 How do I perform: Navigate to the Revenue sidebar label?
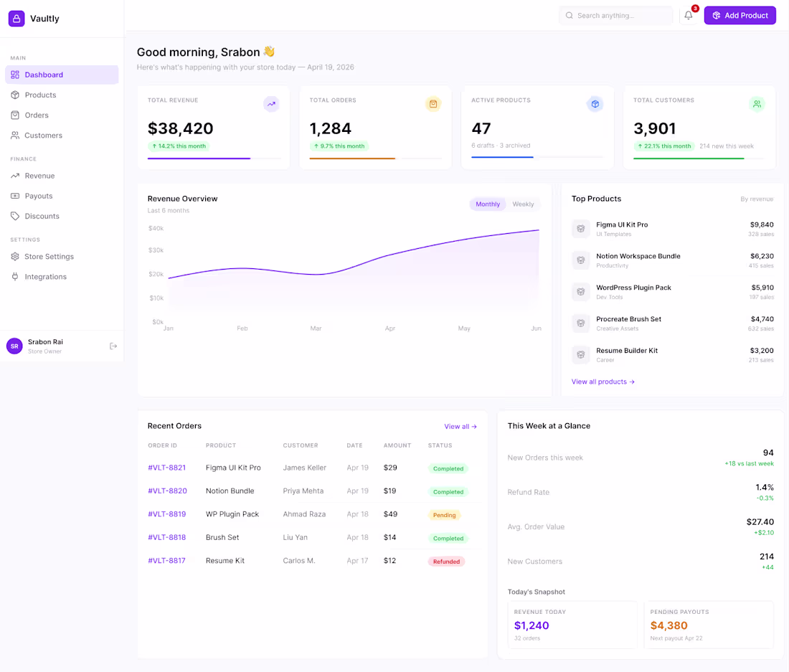[x=39, y=176]
